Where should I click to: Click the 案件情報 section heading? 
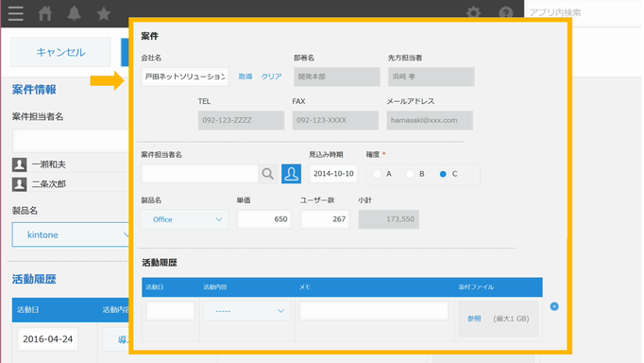pos(34,90)
